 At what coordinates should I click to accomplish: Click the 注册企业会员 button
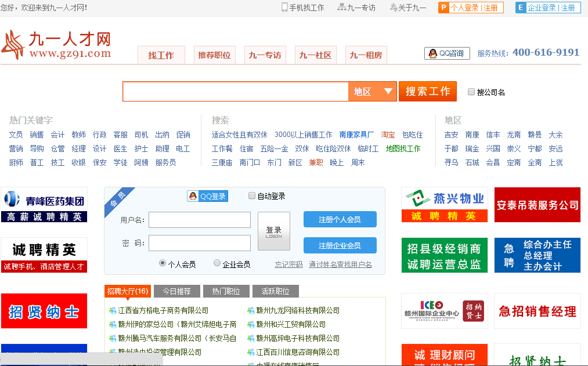point(340,245)
